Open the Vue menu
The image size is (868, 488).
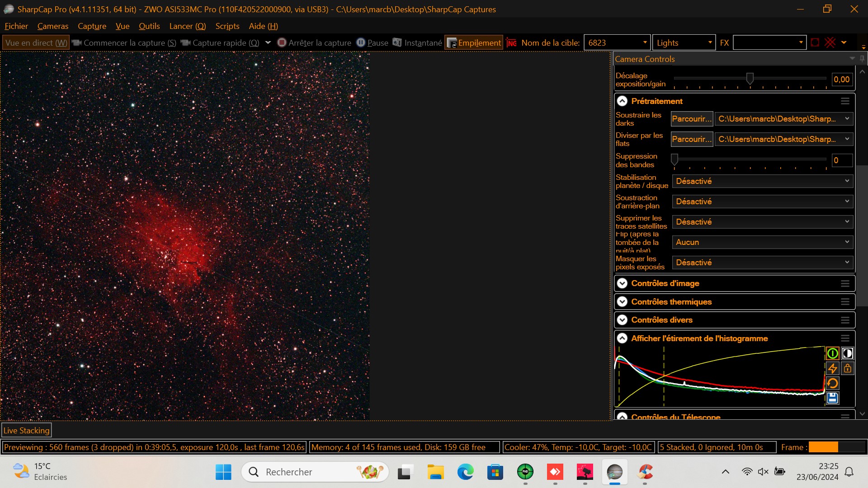[x=123, y=26]
